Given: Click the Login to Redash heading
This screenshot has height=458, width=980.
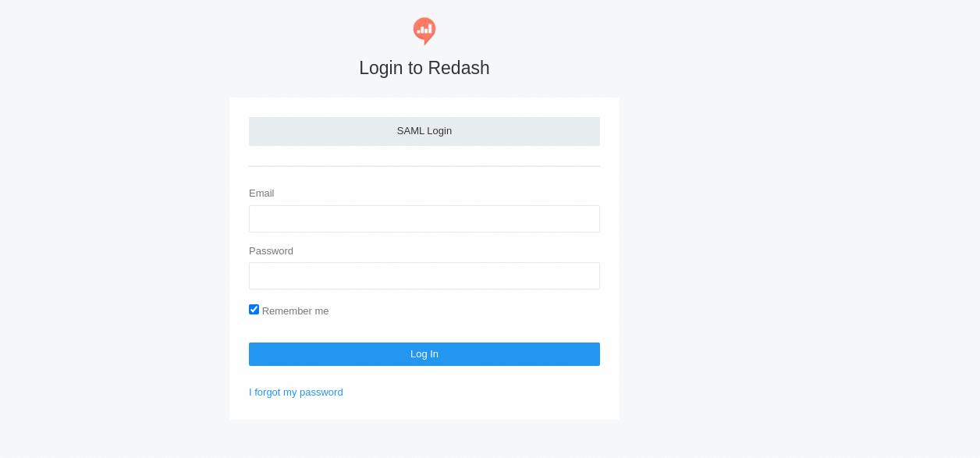Looking at the screenshot, I should pos(424,68).
